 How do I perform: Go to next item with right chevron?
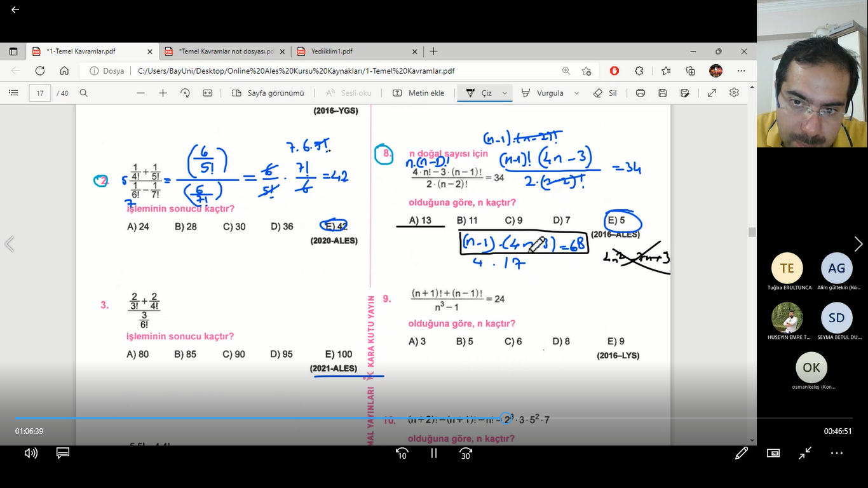click(x=858, y=244)
